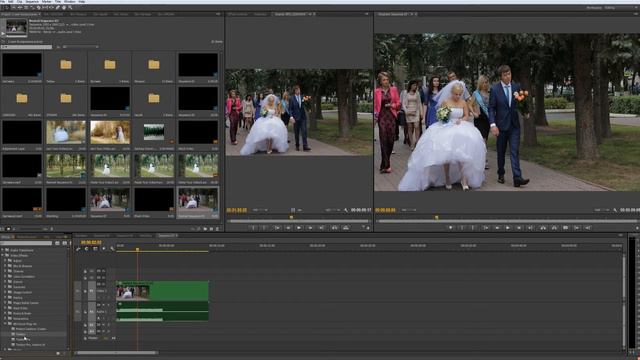This screenshot has width=640, height=360.
Task: Toggle lock on Video 1 track
Action: (85, 291)
